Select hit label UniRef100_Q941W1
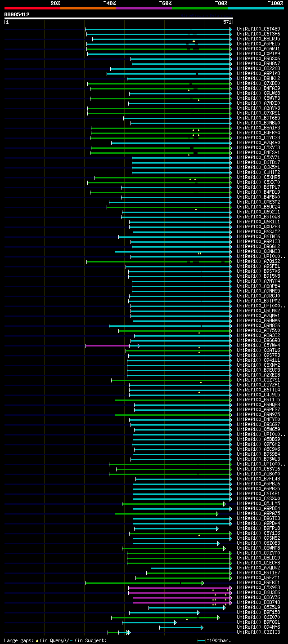Viewport: 288px width, 644px height. pos(258,360)
